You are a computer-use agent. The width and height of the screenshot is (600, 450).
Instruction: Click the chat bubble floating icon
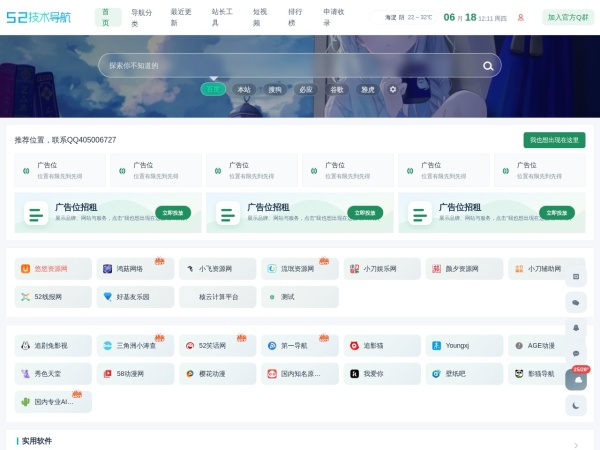(576, 353)
